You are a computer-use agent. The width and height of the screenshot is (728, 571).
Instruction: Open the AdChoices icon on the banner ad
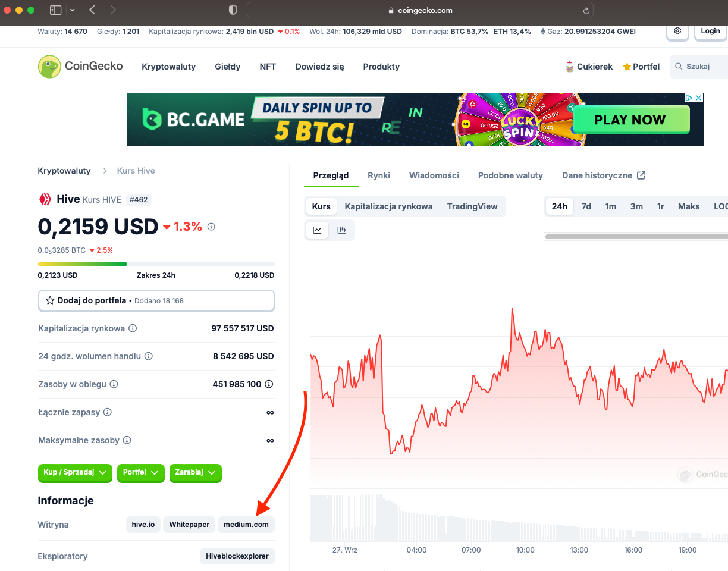tap(689, 98)
